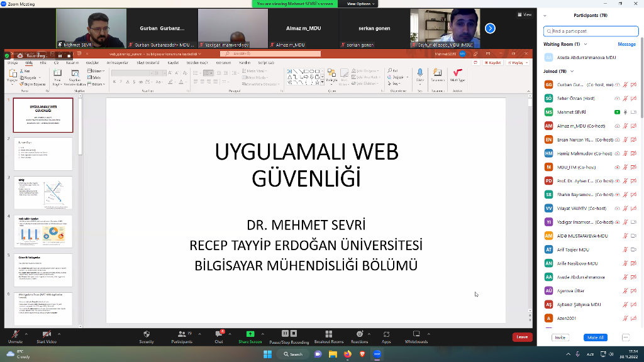Click the red Leave button

[522, 337]
